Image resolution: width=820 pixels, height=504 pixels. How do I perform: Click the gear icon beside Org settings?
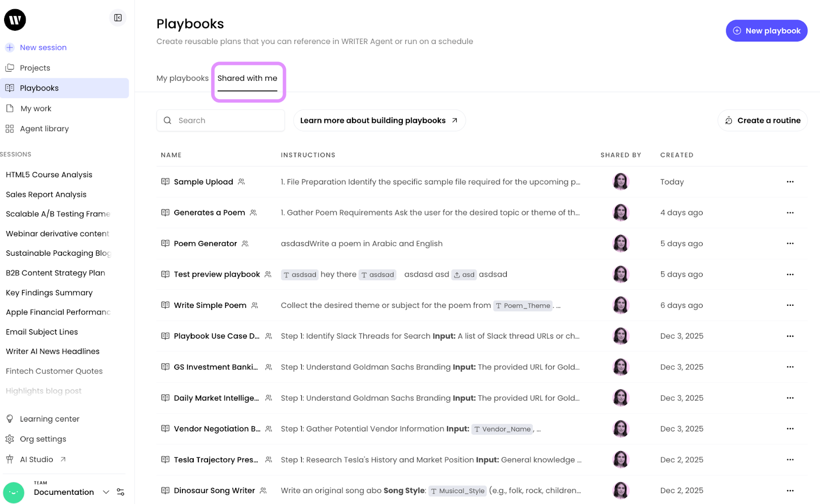pyautogui.click(x=10, y=439)
